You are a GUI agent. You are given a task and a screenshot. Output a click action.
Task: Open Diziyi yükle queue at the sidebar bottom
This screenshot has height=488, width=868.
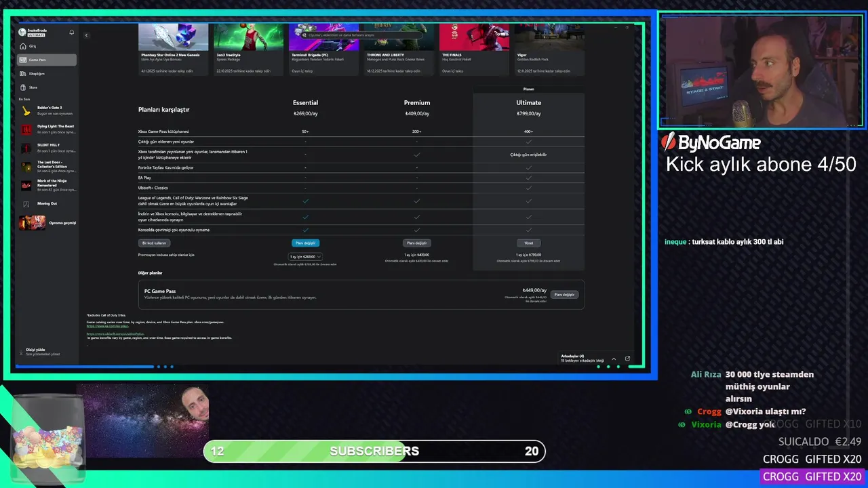(43, 352)
